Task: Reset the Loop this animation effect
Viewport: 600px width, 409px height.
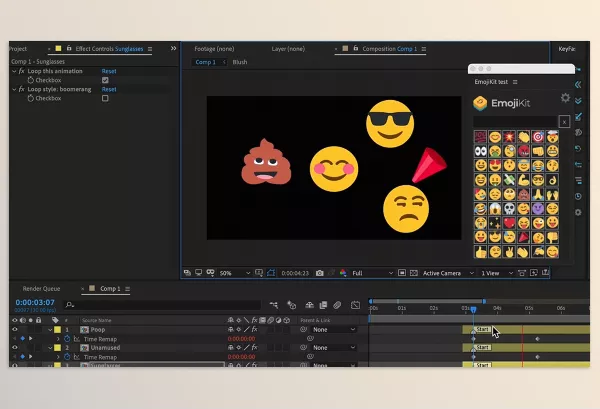Action: pyautogui.click(x=109, y=71)
